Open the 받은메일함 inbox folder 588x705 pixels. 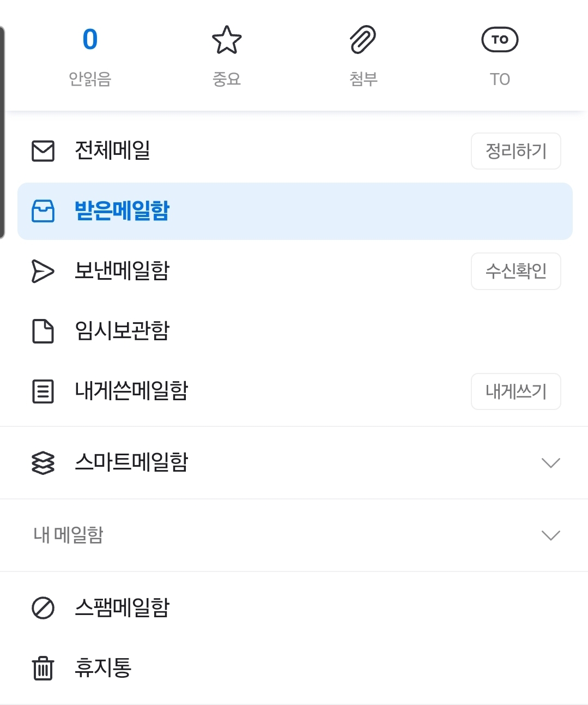(122, 211)
